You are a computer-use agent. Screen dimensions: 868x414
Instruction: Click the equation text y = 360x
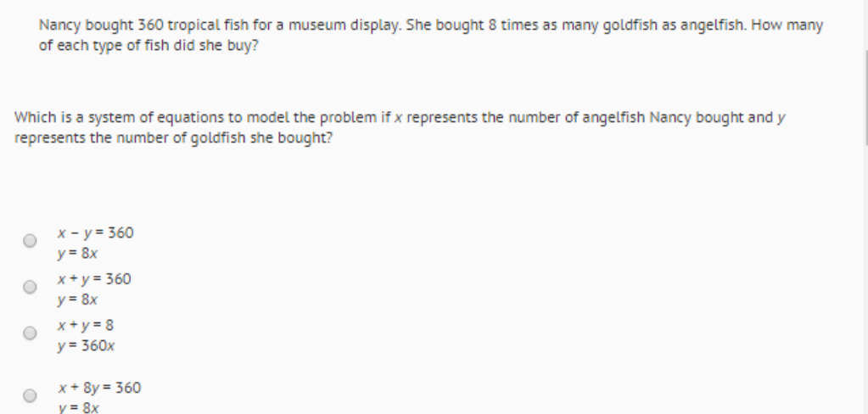[86, 346]
